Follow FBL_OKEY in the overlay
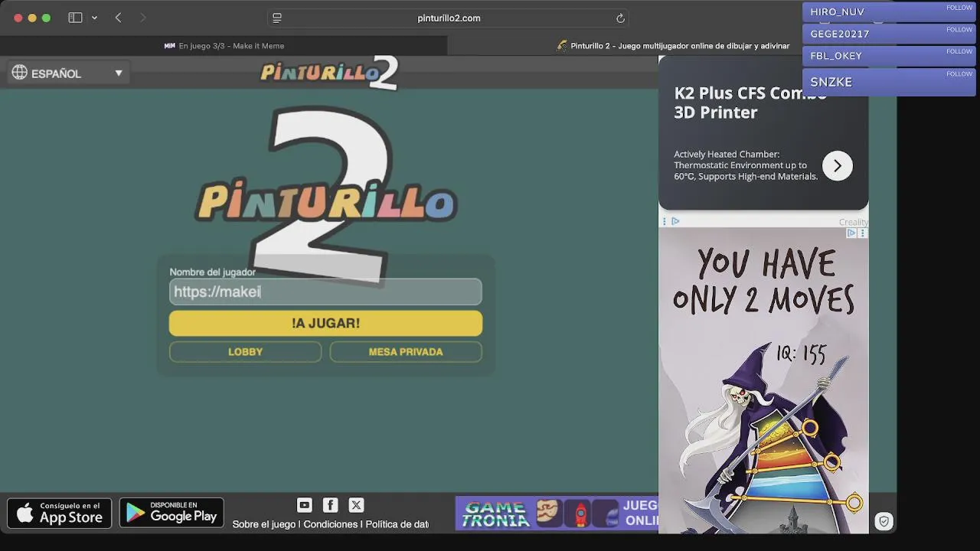The image size is (980, 551). [959, 51]
